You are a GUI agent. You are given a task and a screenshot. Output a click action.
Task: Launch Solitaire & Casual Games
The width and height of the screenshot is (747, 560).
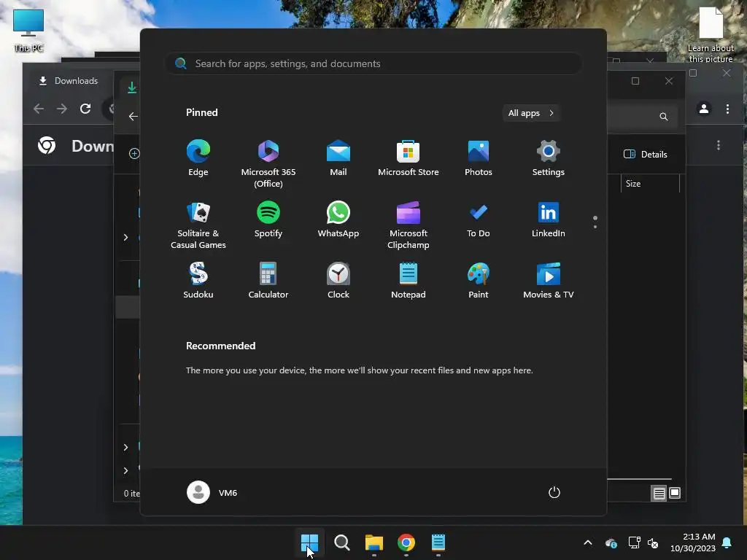pyautogui.click(x=198, y=225)
